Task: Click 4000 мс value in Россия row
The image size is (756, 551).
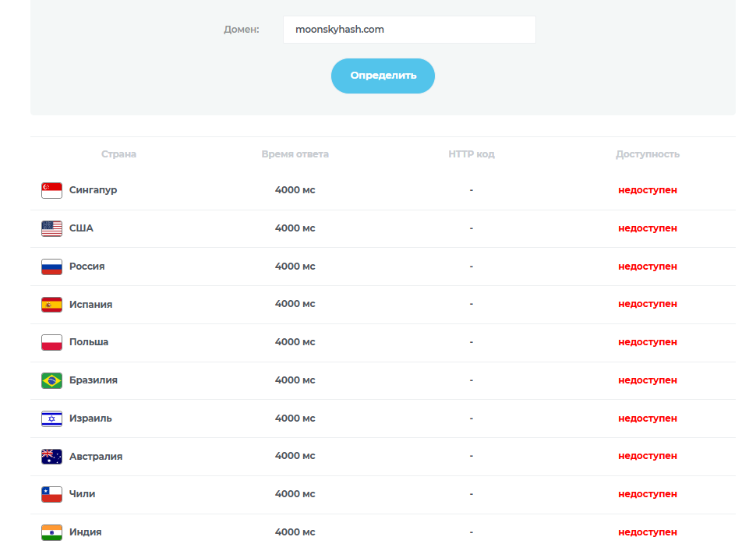Action: [295, 267]
